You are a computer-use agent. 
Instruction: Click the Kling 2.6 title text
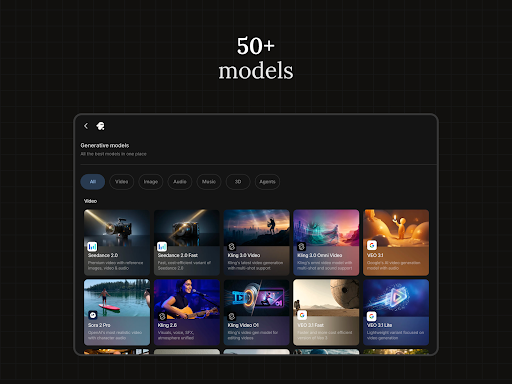click(x=167, y=325)
